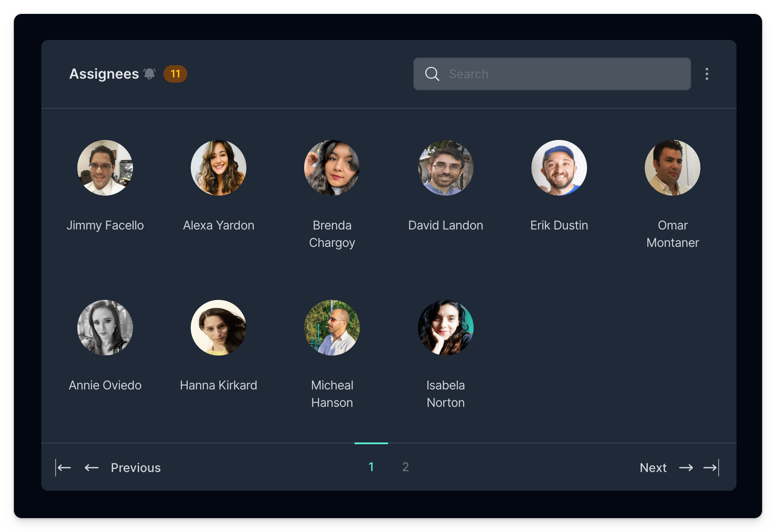
Task: Select Jimmy Facello's avatar
Action: tap(105, 168)
